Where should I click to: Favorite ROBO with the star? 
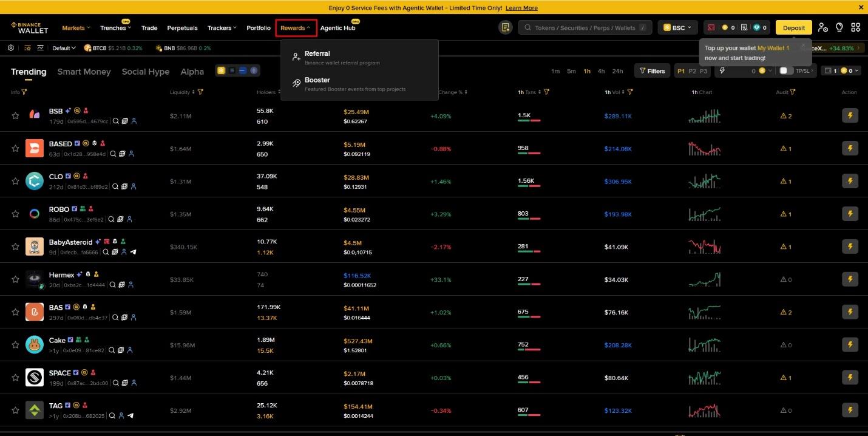click(15, 214)
